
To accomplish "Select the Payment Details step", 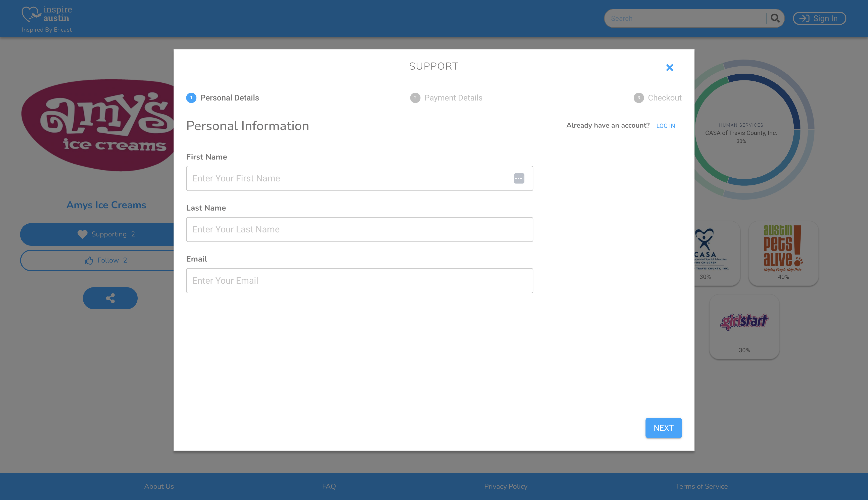I will click(x=446, y=98).
